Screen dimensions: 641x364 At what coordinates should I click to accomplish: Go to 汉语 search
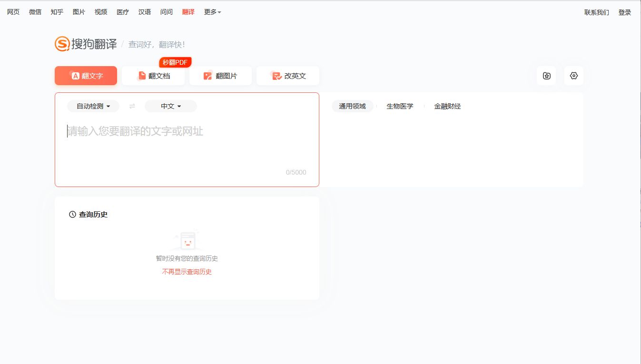pyautogui.click(x=145, y=12)
